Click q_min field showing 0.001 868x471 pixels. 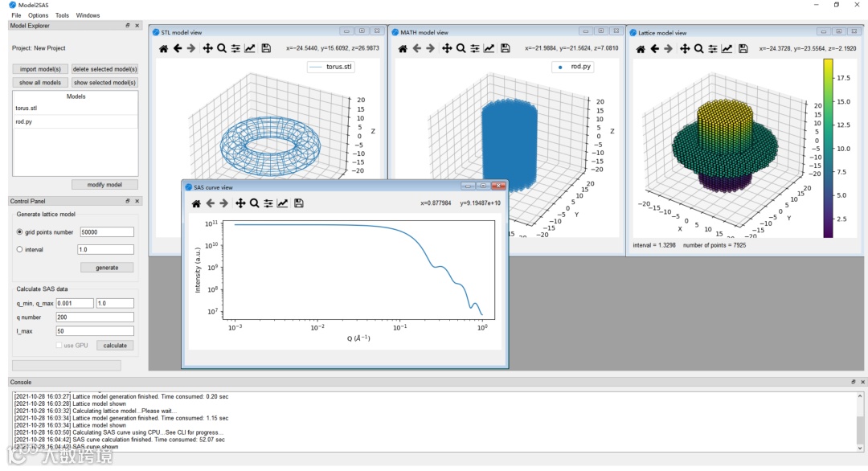click(75, 303)
